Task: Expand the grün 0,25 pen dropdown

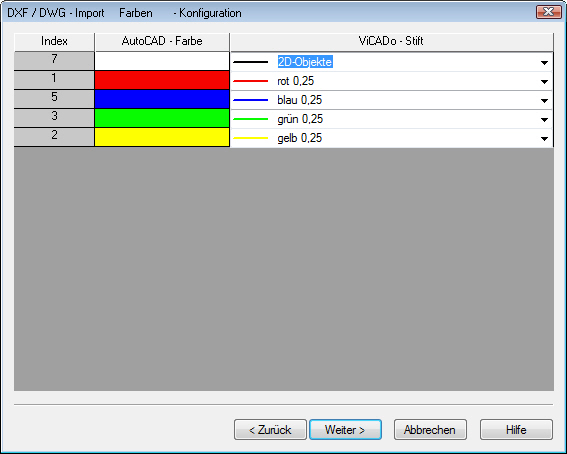Action: click(544, 120)
